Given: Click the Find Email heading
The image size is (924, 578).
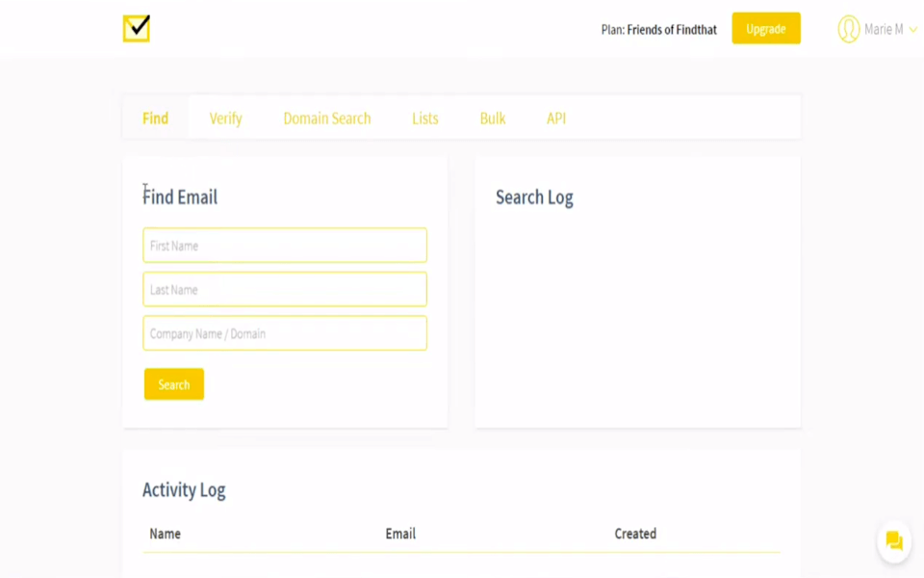Looking at the screenshot, I should [x=180, y=197].
